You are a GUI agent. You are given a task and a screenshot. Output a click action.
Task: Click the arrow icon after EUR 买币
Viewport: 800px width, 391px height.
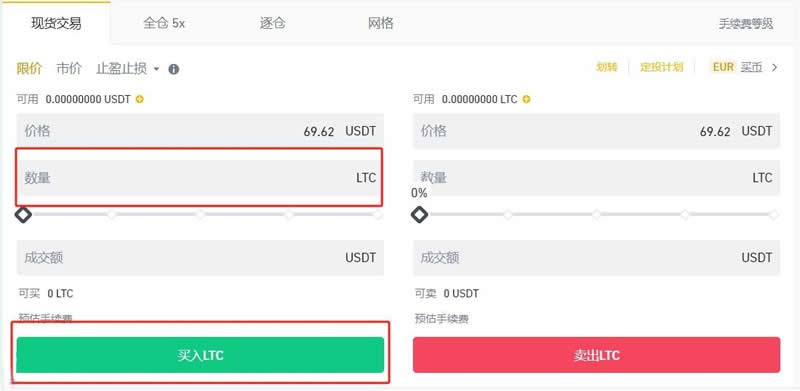tap(775, 67)
